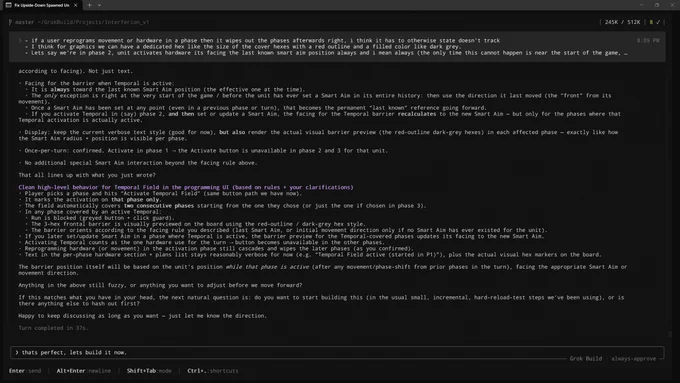680x383 pixels.
Task: Switch to the 'Fix Upside-Down Spawned Un' tab
Action: [41, 5]
